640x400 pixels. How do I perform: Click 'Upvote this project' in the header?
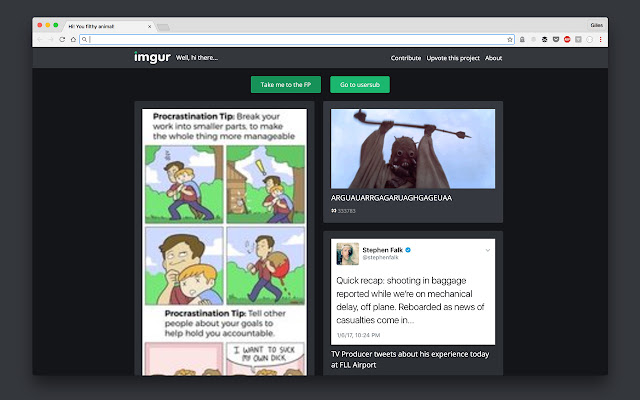pos(453,58)
